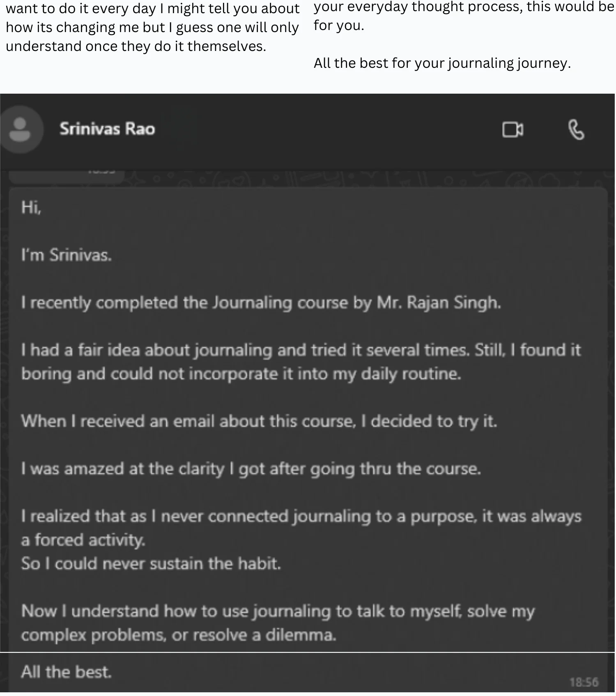
Task: Start a voice call using the phone icon
Action: pos(576,130)
